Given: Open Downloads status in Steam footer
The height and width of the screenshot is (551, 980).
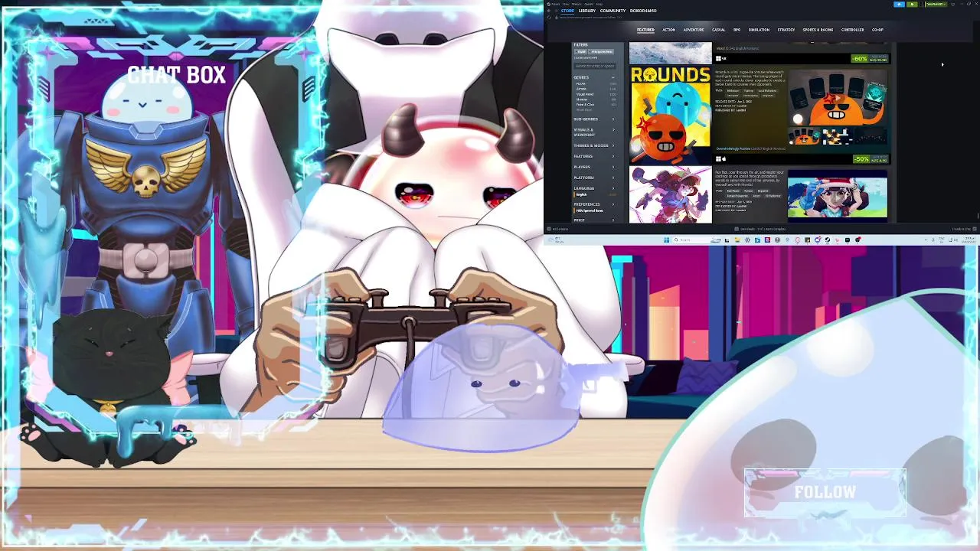Looking at the screenshot, I should pyautogui.click(x=760, y=229).
